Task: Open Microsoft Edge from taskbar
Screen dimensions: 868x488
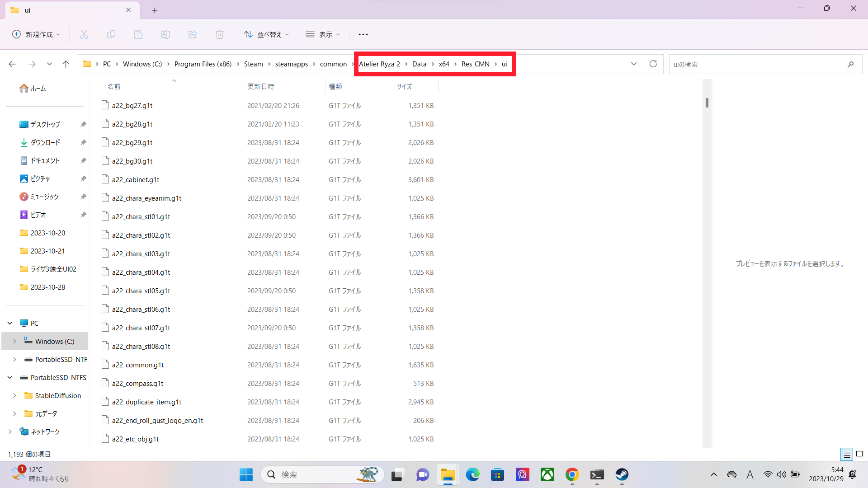Action: click(472, 474)
